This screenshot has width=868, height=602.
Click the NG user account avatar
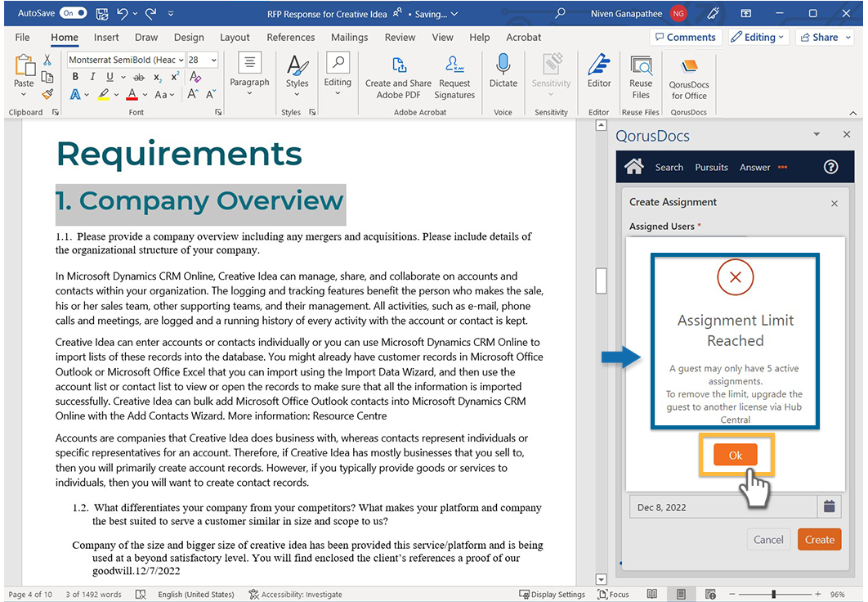(678, 13)
